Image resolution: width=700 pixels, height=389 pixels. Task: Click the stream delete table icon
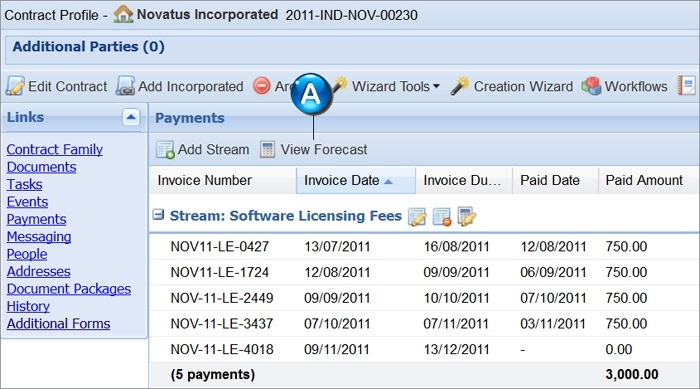click(x=442, y=217)
